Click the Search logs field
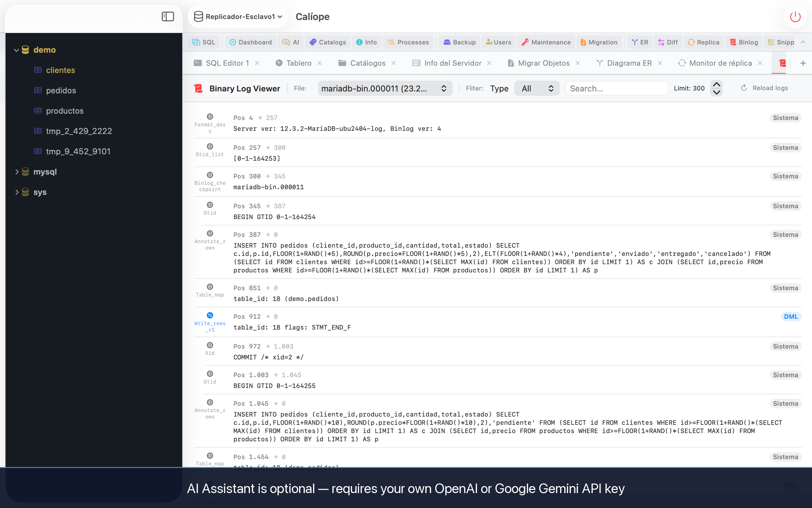This screenshot has height=508, width=812. pos(616,88)
